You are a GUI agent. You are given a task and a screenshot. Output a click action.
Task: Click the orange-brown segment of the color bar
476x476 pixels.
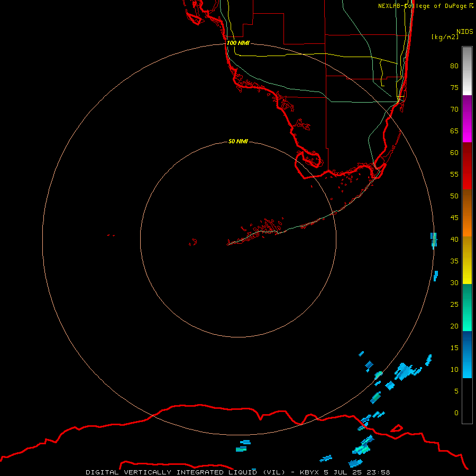tap(467, 213)
